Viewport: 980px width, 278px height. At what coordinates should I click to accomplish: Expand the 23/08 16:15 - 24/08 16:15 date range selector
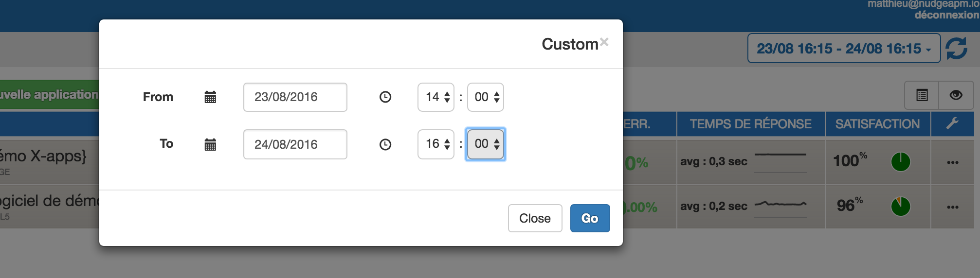(x=843, y=49)
